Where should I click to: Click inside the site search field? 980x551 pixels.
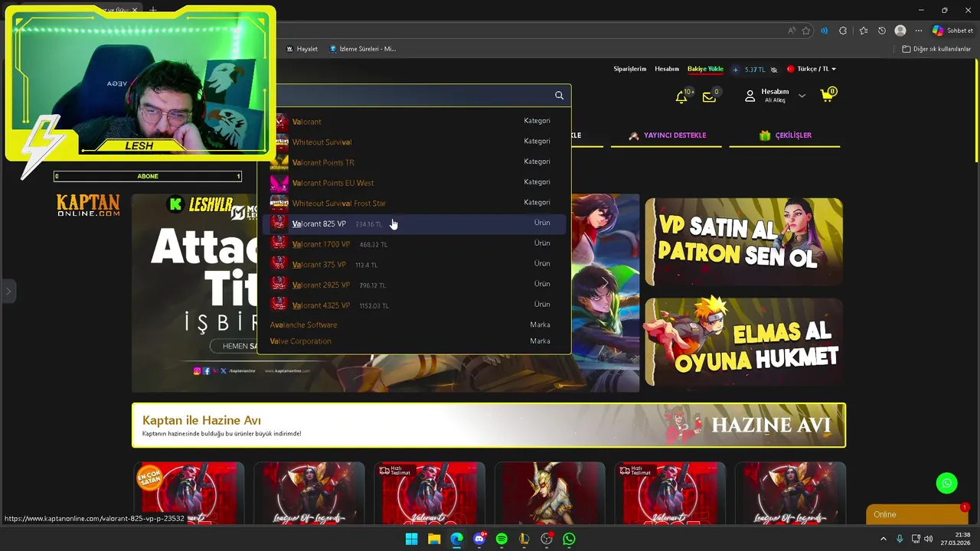413,96
